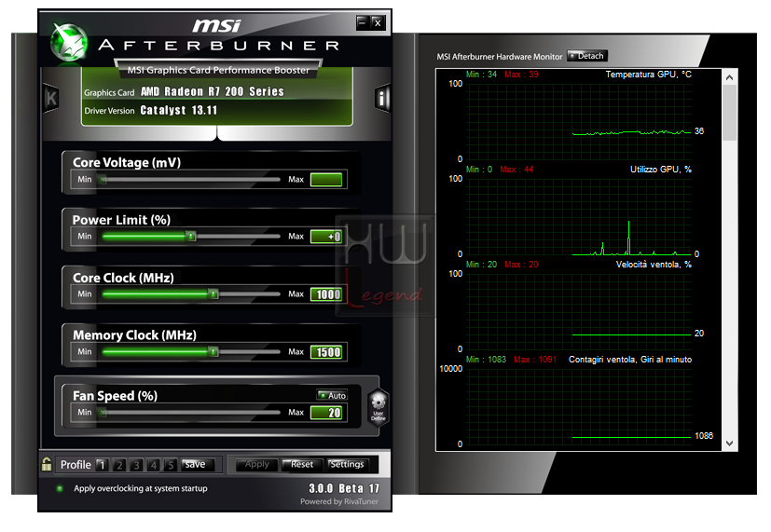Click the Powered by RivaTuner text
Viewport: 771px width, 532px height.
pyautogui.click(x=339, y=501)
